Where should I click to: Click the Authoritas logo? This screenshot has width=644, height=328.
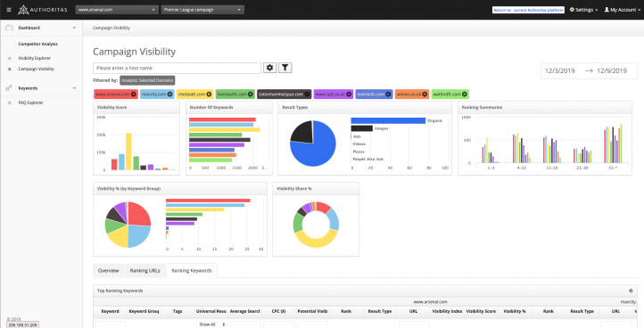coord(43,10)
